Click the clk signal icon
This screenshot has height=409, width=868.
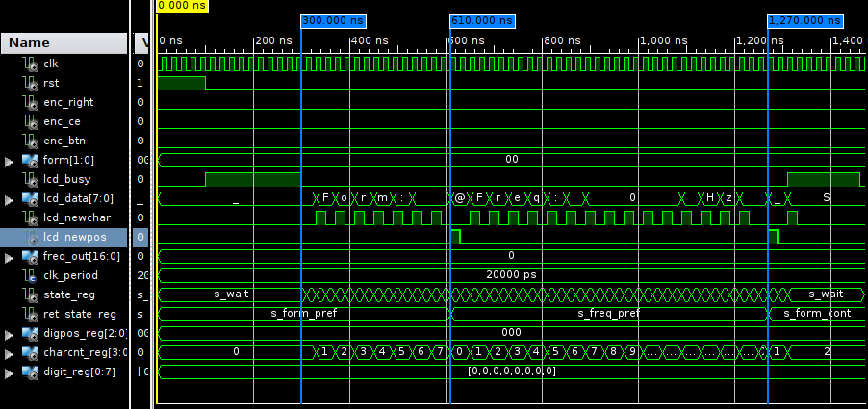point(30,64)
